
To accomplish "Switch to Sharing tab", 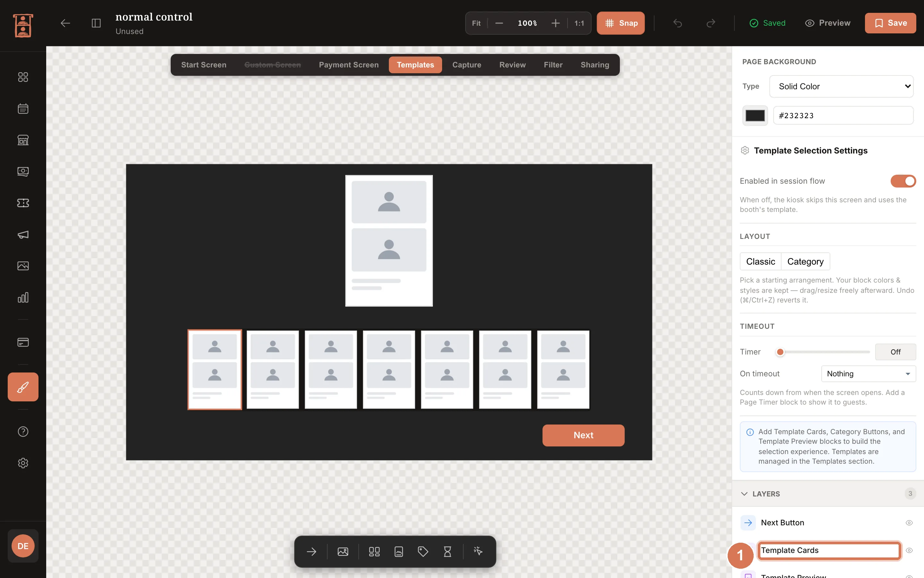I will click(595, 65).
